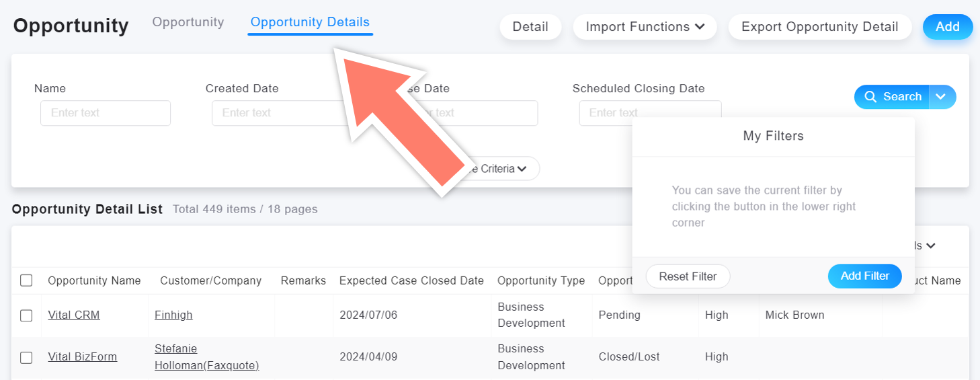Open the Vital CRM opportunity link
The image size is (980, 380).
[x=74, y=315]
